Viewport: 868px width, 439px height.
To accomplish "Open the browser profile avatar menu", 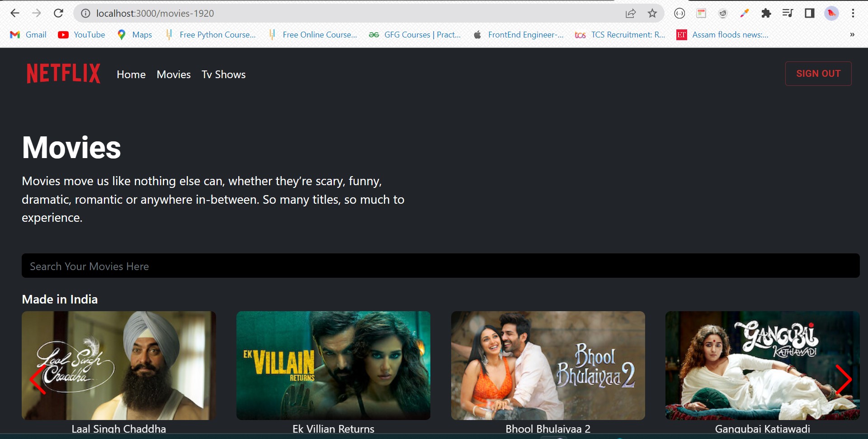I will pyautogui.click(x=831, y=13).
